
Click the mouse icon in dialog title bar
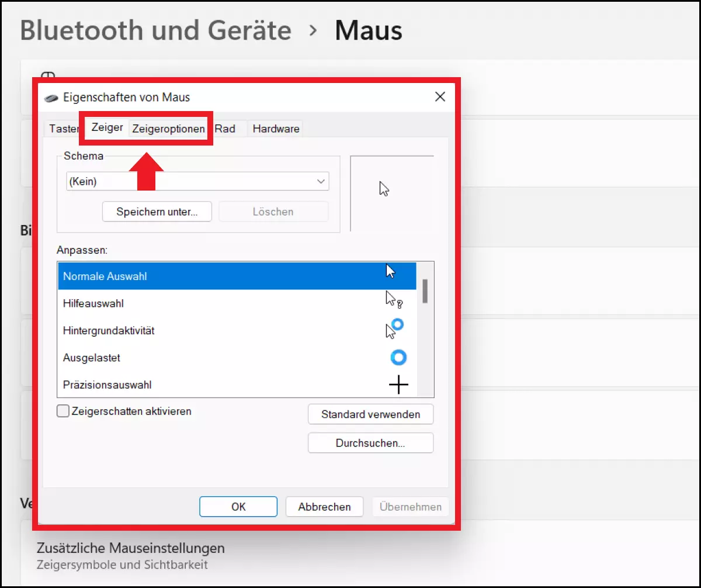(51, 98)
